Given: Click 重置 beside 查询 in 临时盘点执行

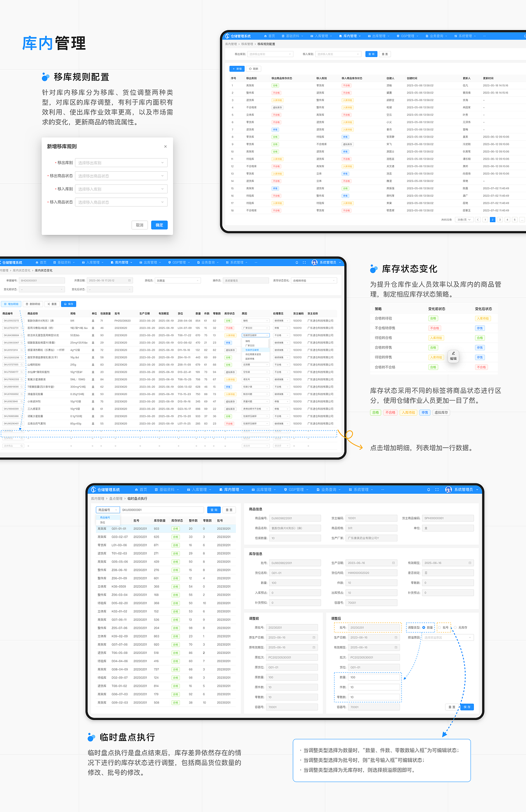Looking at the screenshot, I should pyautogui.click(x=229, y=510).
